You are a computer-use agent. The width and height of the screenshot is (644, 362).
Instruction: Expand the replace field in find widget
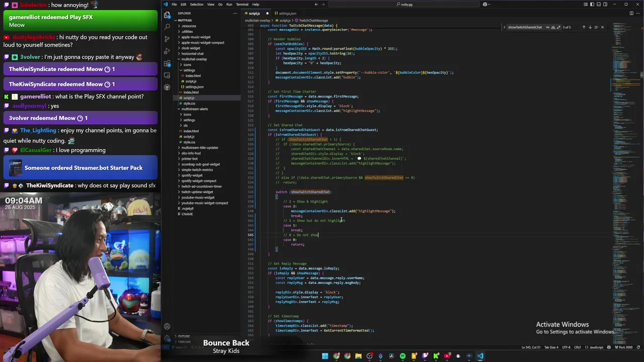[x=504, y=27]
